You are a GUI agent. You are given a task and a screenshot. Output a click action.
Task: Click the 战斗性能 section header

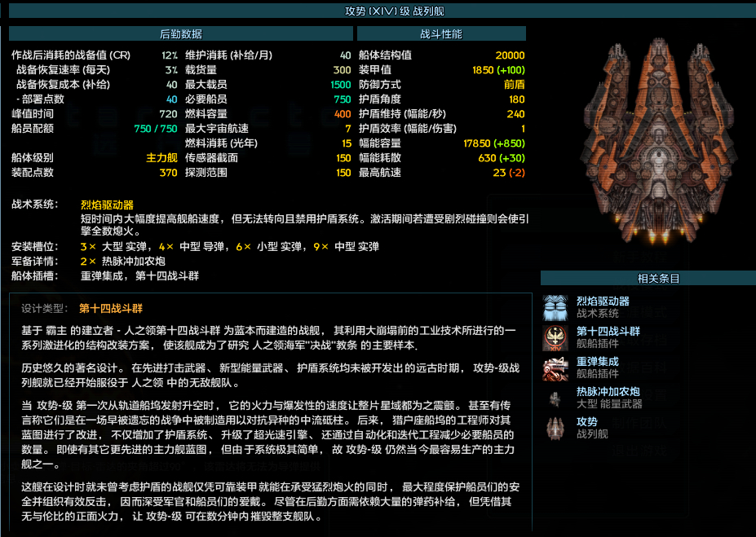[x=440, y=34]
